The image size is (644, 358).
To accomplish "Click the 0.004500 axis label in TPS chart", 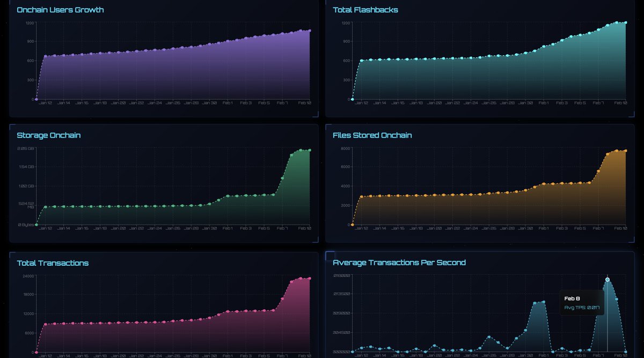I will [x=342, y=333].
